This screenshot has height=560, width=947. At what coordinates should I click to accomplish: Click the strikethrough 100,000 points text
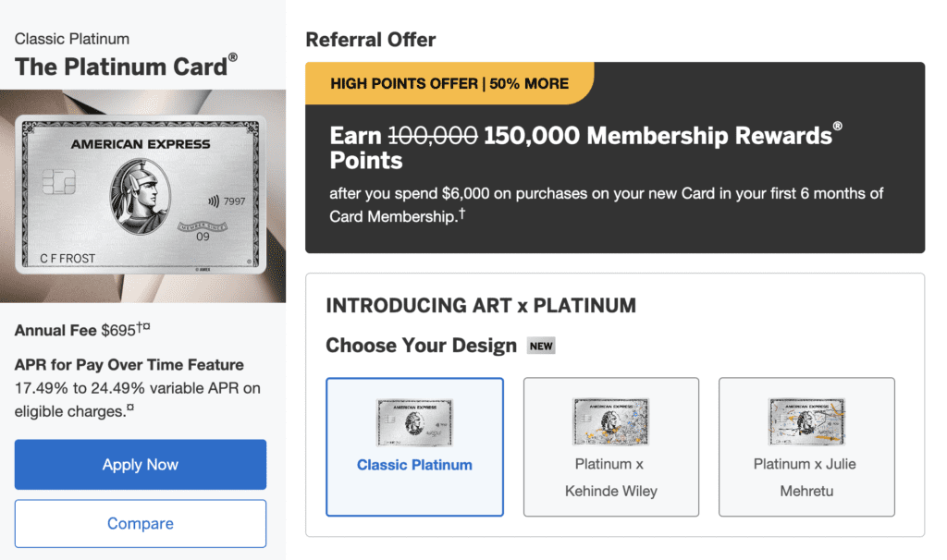[431, 136]
